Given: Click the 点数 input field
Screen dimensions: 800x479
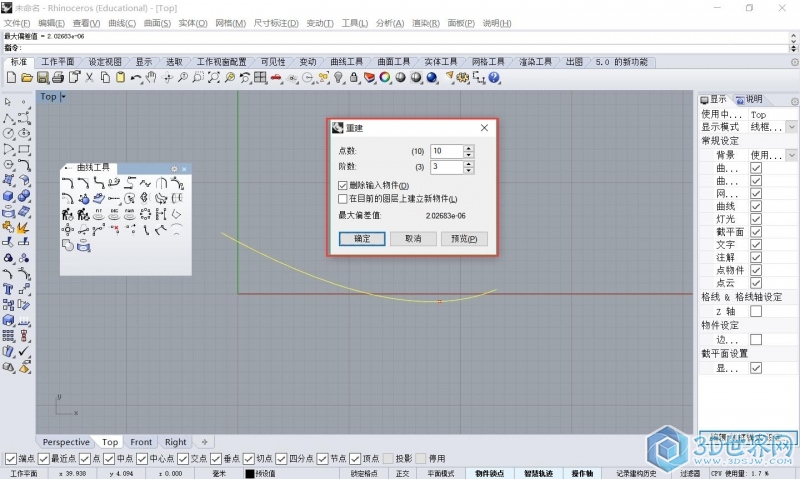Looking at the screenshot, I should [447, 151].
